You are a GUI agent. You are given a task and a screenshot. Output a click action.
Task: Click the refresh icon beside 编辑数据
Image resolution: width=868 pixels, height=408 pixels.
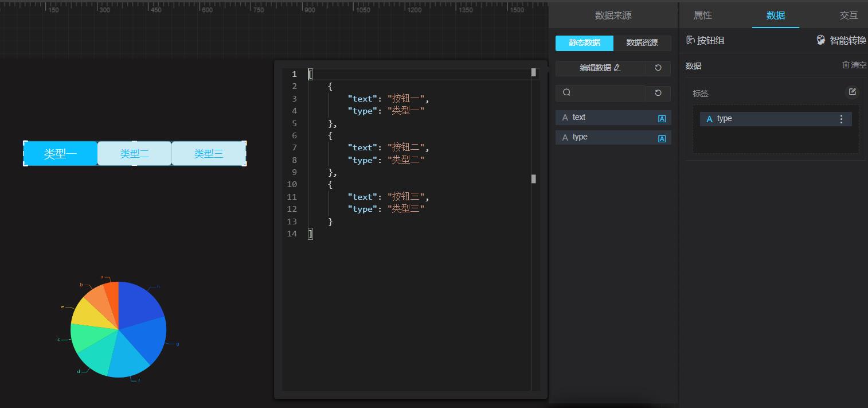(658, 68)
